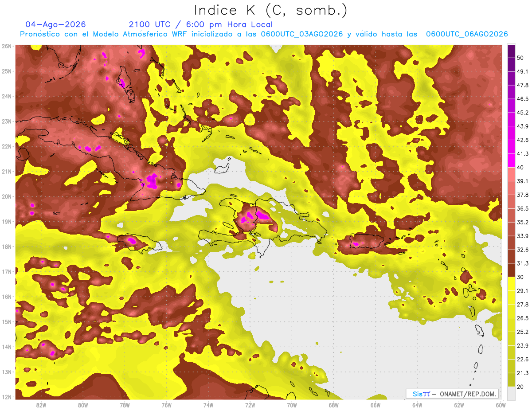Click the olive-yellow colorbar swatch between 20 and 21.3

tap(511, 380)
